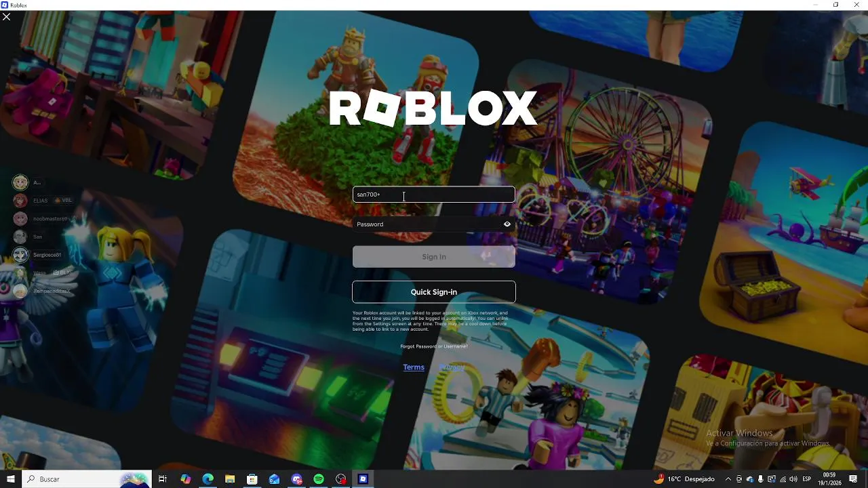This screenshot has height=488, width=868.
Task: Click the top overlay avatar labeled A...
Action: tap(20, 182)
